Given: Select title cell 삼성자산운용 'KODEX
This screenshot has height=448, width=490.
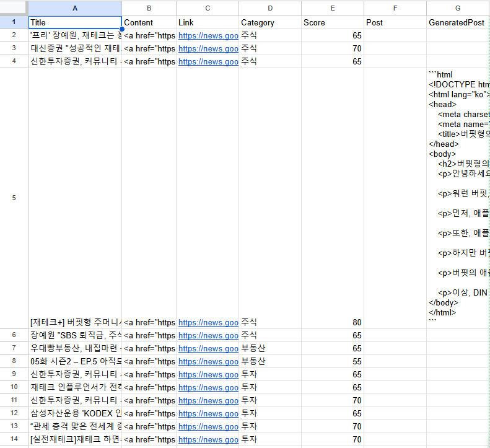Looking at the screenshot, I should pyautogui.click(x=75, y=413).
